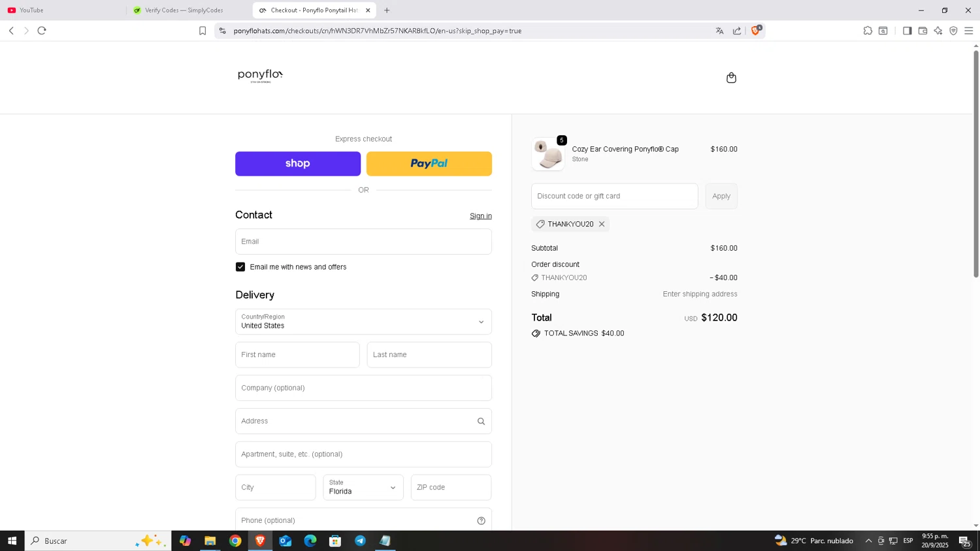Open Outlook from taskbar
The height and width of the screenshot is (551, 980).
285,541
